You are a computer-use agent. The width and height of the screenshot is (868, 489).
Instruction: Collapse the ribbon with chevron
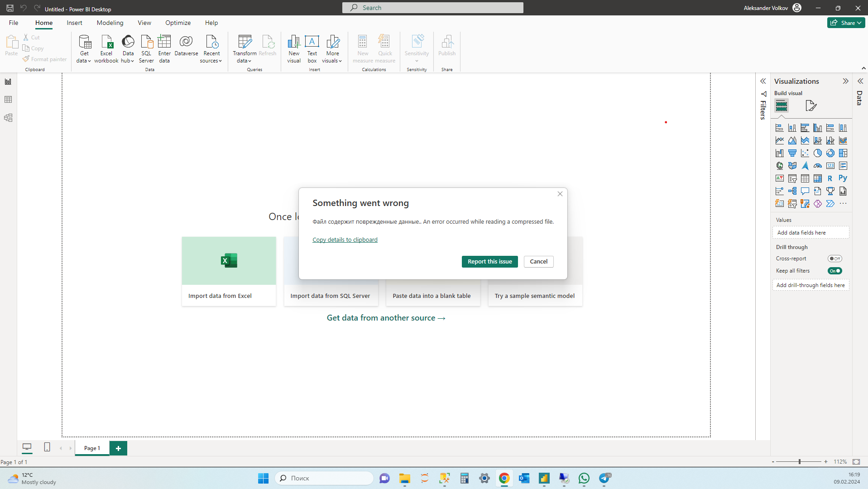click(x=863, y=68)
